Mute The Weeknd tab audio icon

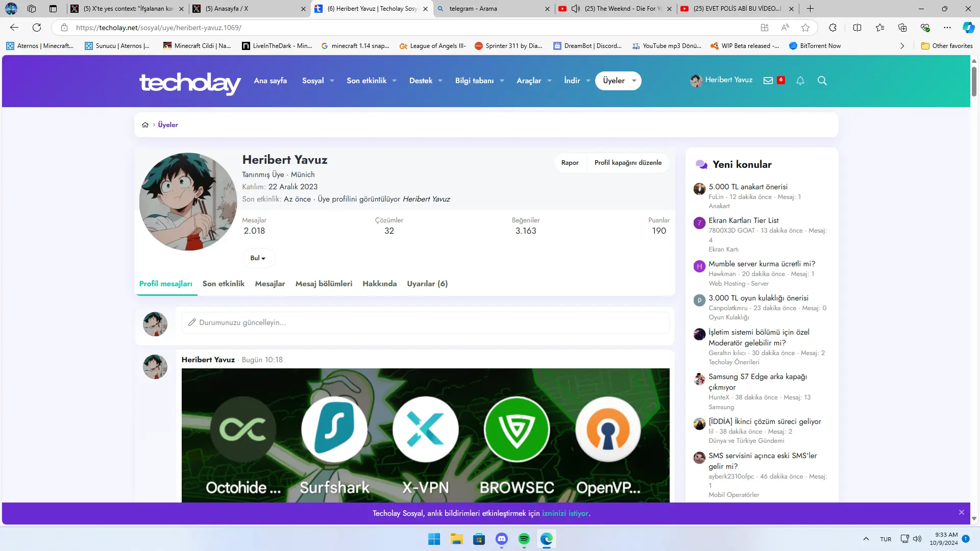tap(576, 9)
